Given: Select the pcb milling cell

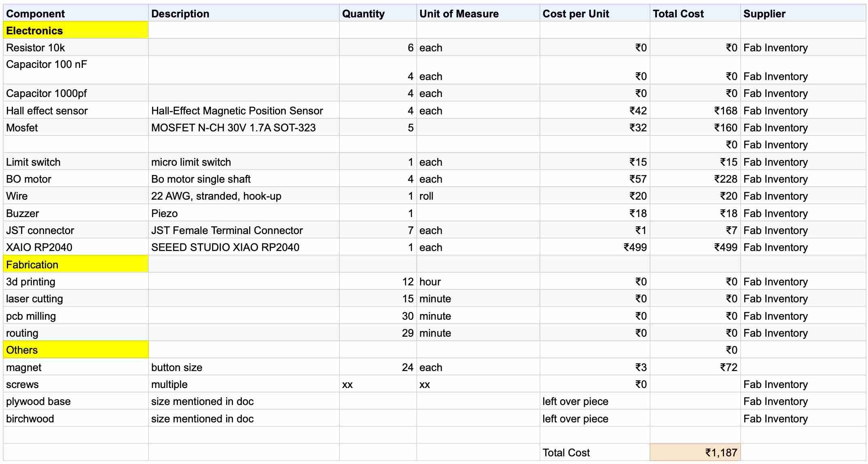Looking at the screenshot, I should point(76,316).
